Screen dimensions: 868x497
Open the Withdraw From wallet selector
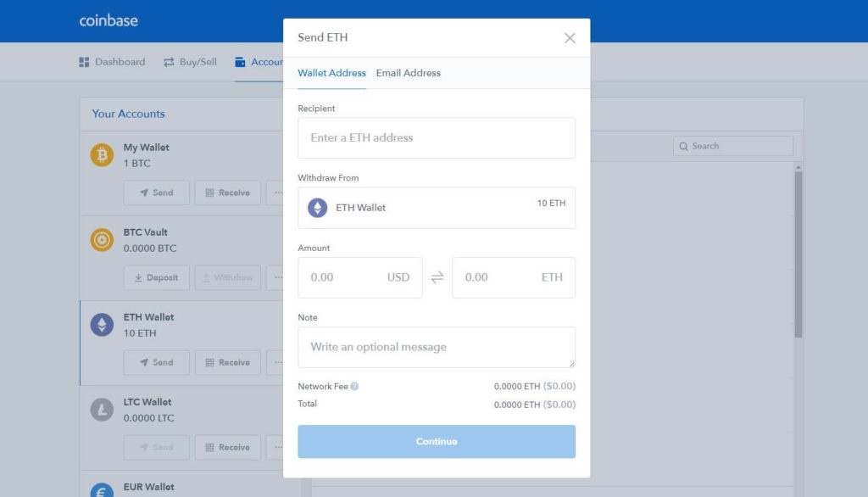436,208
